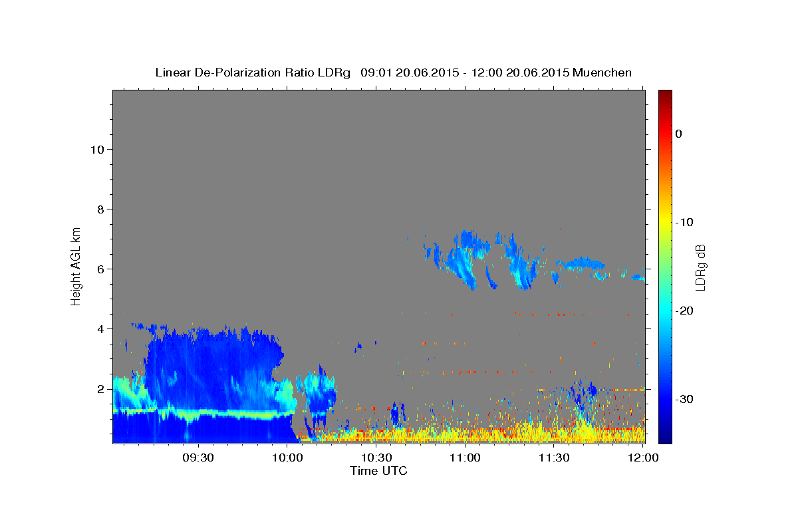Click the colorbar value '0'
Viewport: 798px width, 532px height.
pyautogui.click(x=679, y=134)
